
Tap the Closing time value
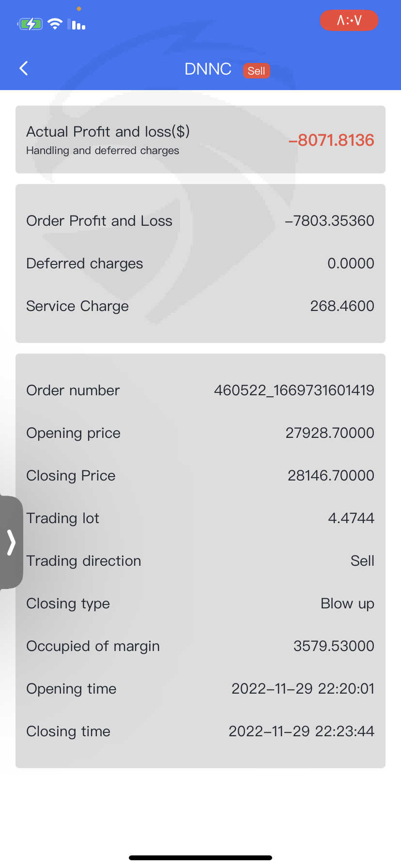tap(301, 731)
